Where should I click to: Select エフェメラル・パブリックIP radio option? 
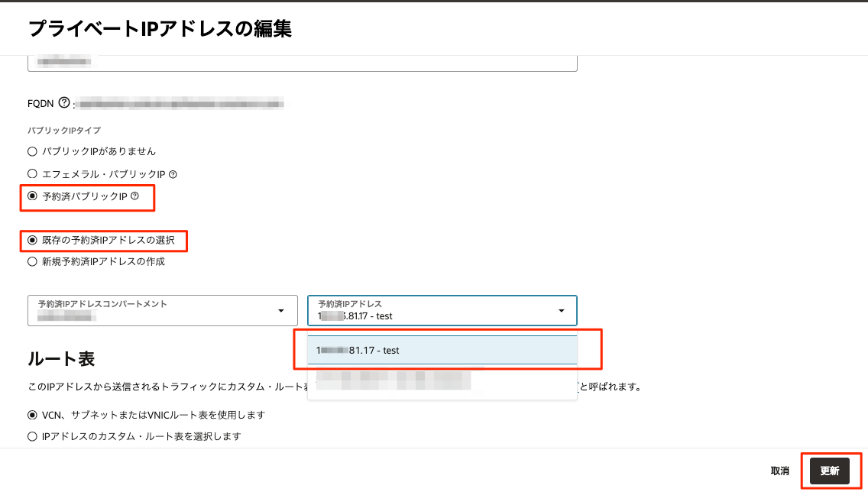pos(33,173)
